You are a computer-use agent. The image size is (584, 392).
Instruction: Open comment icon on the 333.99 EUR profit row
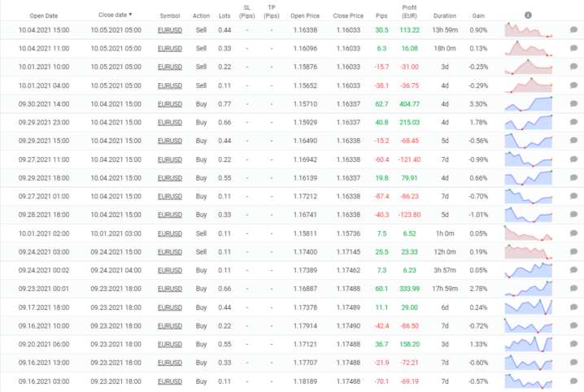click(x=573, y=288)
